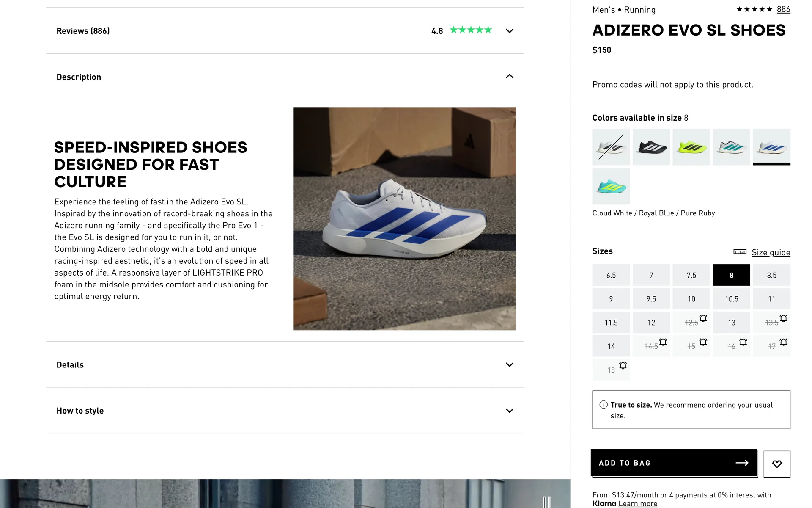The image size is (812, 508).
Task: Select the neon yellow shoe color
Action: pos(691,147)
